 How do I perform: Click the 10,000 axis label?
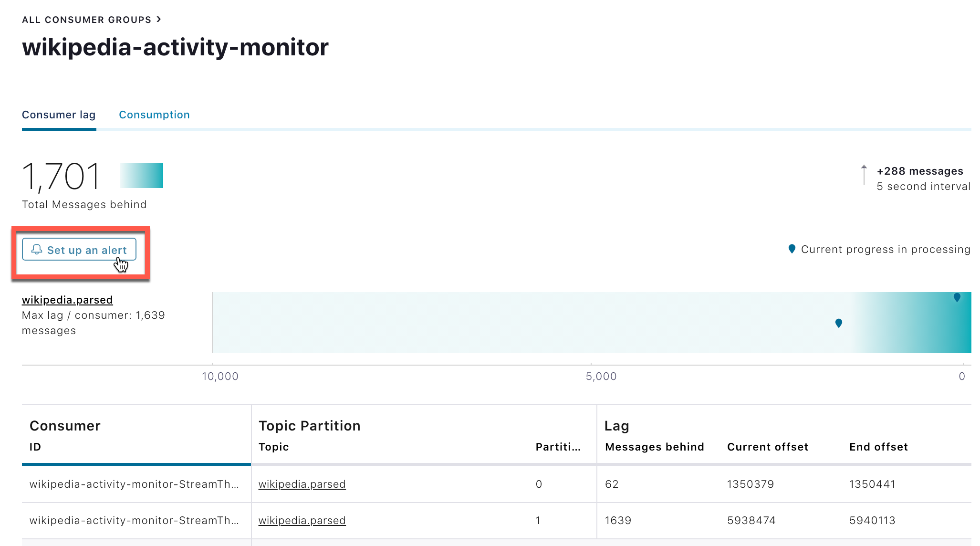point(220,376)
